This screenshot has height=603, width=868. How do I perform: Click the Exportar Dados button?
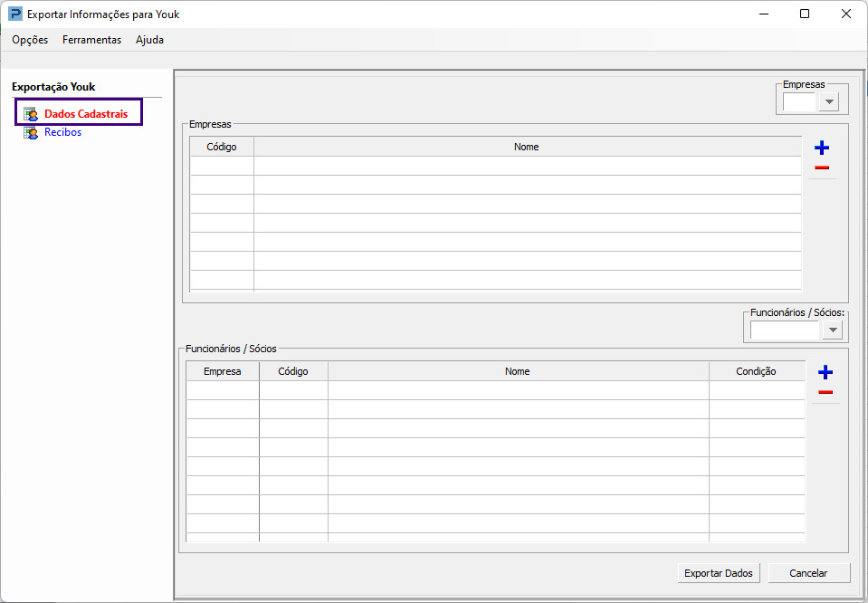[719, 573]
